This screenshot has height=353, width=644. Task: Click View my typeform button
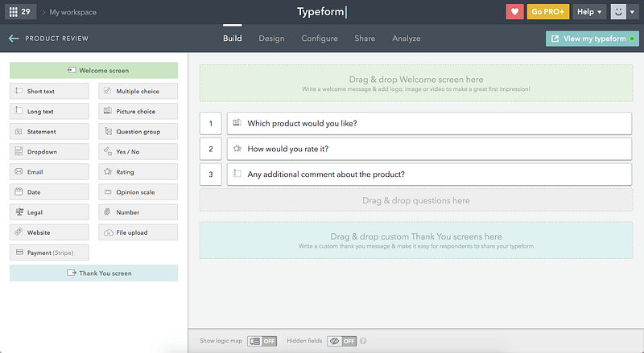point(592,39)
